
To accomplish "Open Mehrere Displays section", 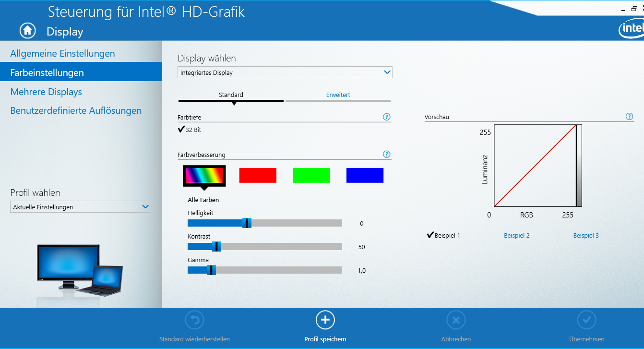I will point(46,92).
